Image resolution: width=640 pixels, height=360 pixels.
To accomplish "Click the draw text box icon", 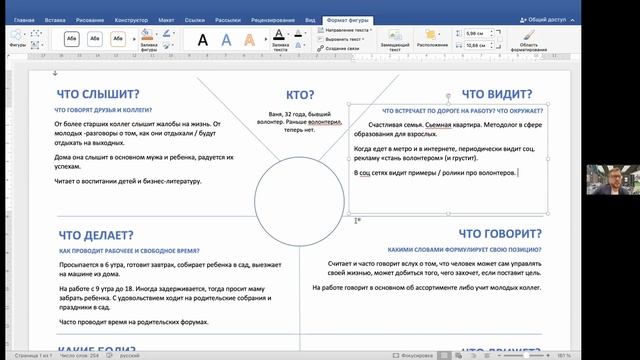I will click(x=35, y=45).
